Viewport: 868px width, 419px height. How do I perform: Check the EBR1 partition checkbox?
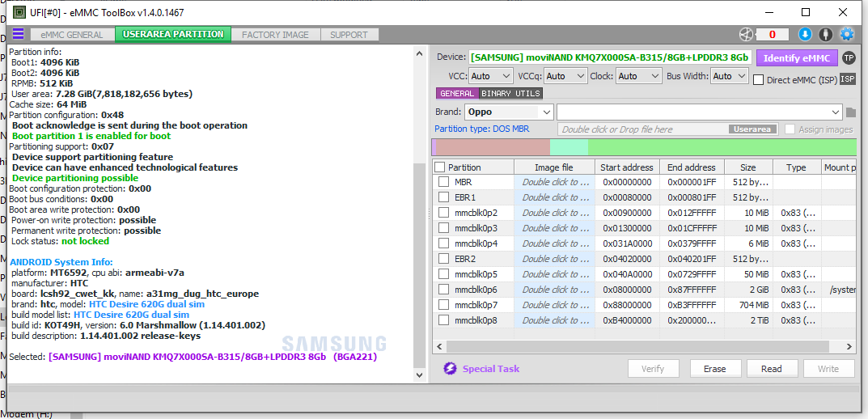point(443,197)
